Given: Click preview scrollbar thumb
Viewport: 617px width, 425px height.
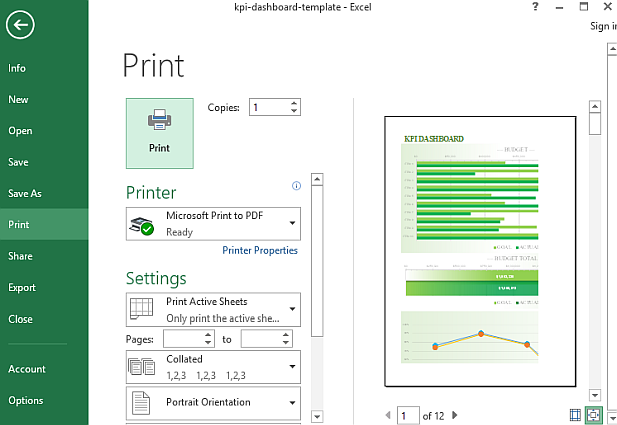Looking at the screenshot, I should pyautogui.click(x=595, y=124).
